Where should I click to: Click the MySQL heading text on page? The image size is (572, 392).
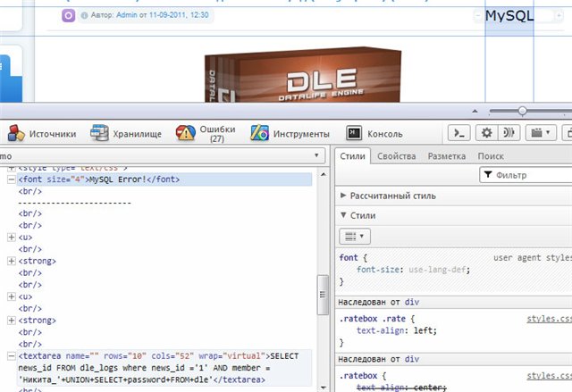click(509, 16)
